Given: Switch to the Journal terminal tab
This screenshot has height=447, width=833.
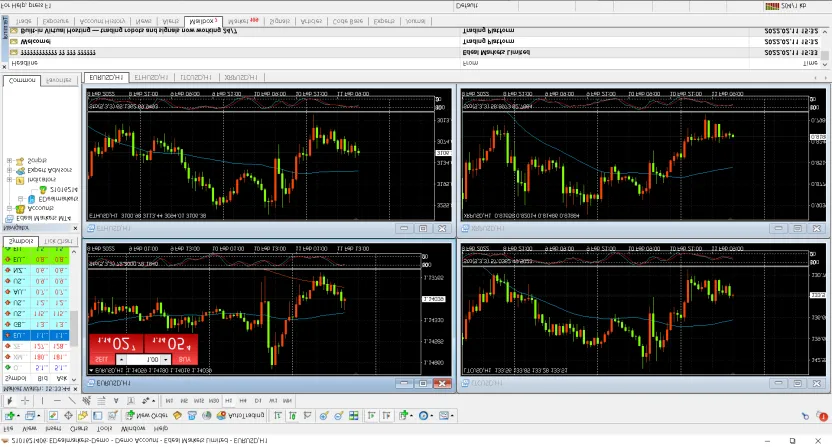Looking at the screenshot, I should point(415,21).
